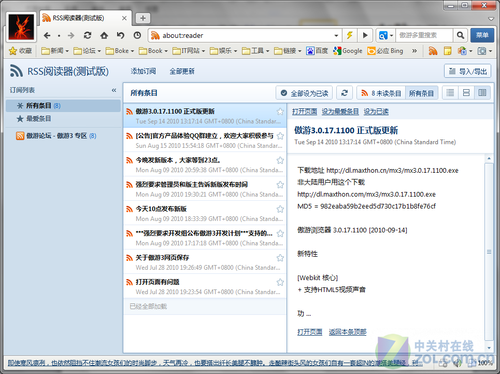Screen dimensions: 500x374
Task: Click the 100% zoom level indicator
Action: click(485, 363)
